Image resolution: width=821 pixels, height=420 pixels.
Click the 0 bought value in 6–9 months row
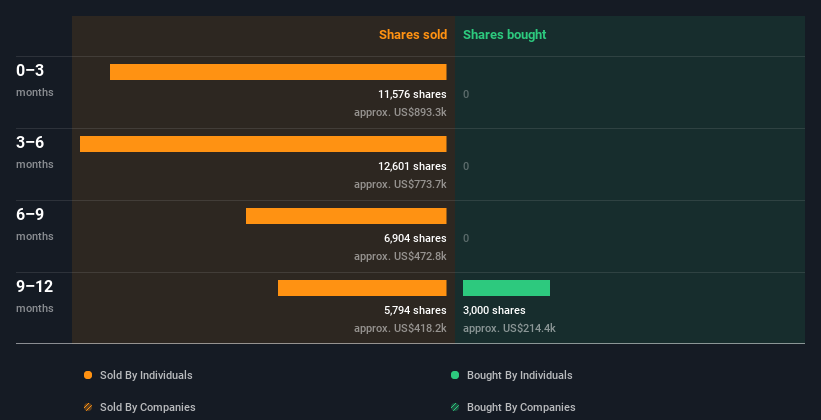(x=466, y=238)
